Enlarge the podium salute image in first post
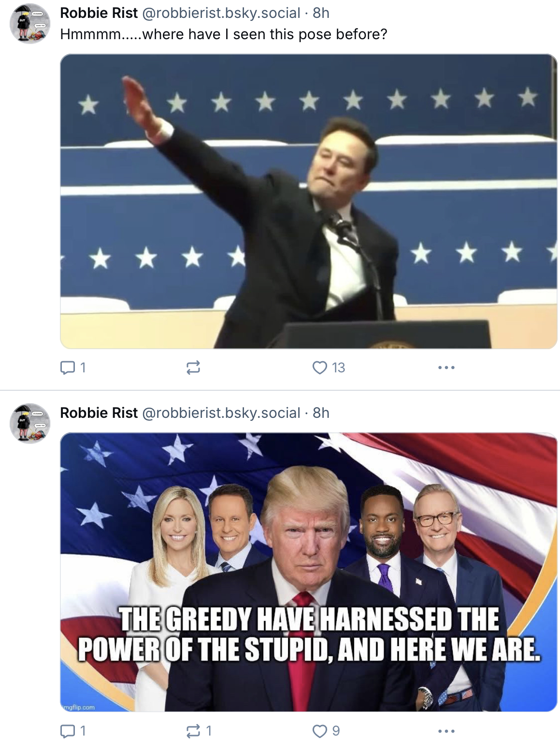The height and width of the screenshot is (752, 560). coord(308,201)
